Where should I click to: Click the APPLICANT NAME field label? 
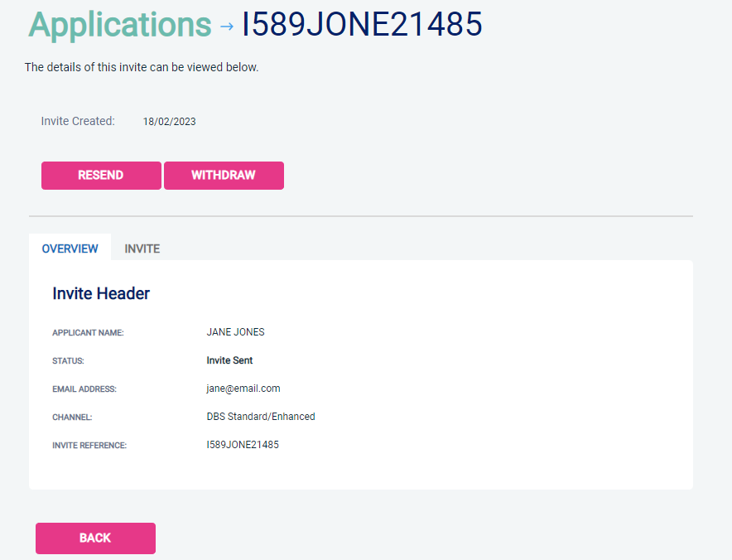(88, 333)
